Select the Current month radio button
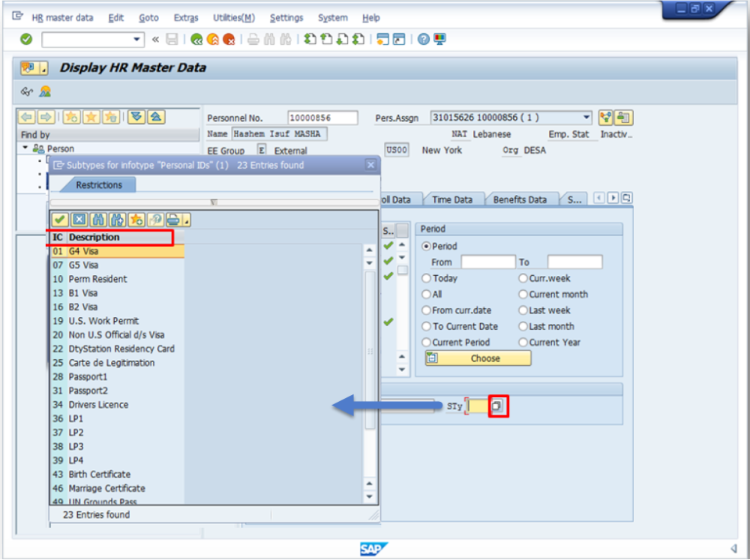The height and width of the screenshot is (560, 750). click(523, 294)
